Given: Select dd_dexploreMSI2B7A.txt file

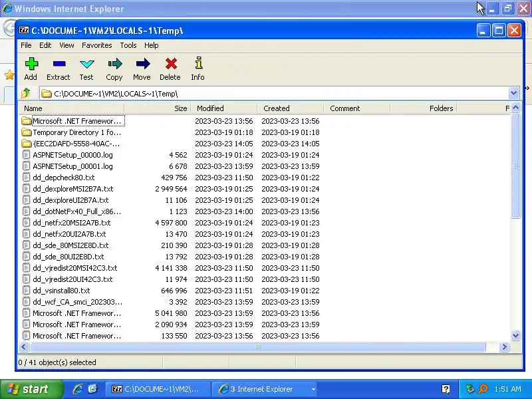Looking at the screenshot, I should coord(73,189).
